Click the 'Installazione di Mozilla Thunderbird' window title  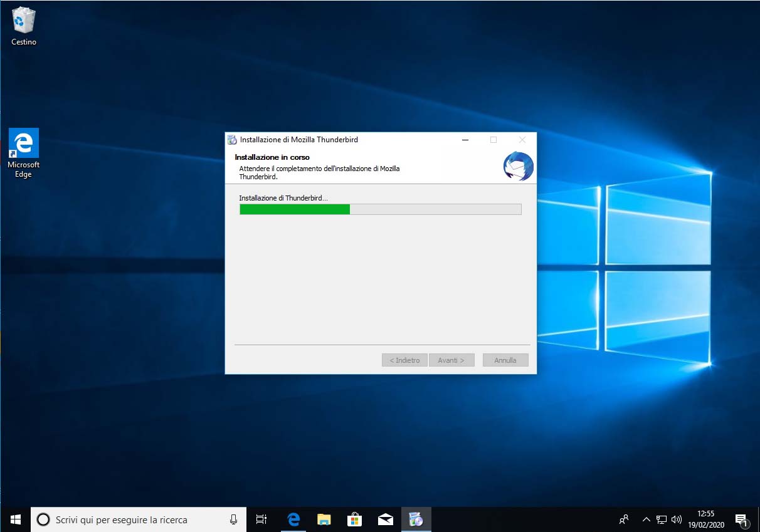coord(299,140)
